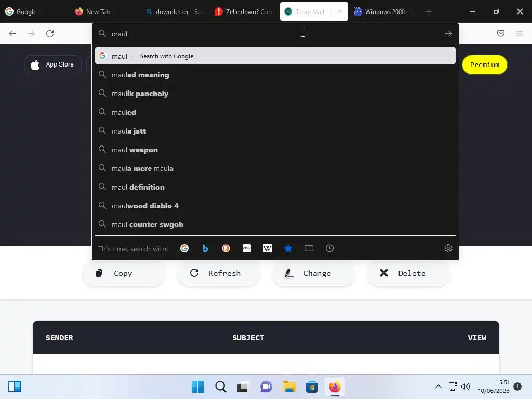This screenshot has height=399, width=532.
Task: Open Firefox application menu
Action: [520, 33]
